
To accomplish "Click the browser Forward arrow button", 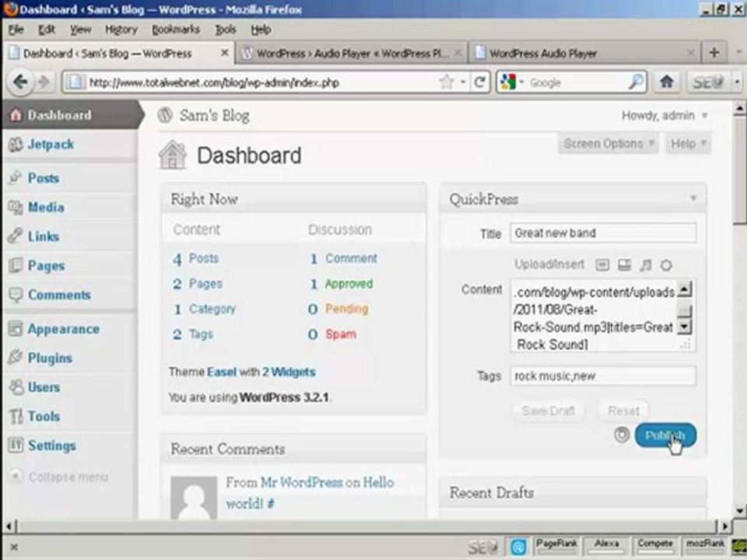I will click(44, 82).
